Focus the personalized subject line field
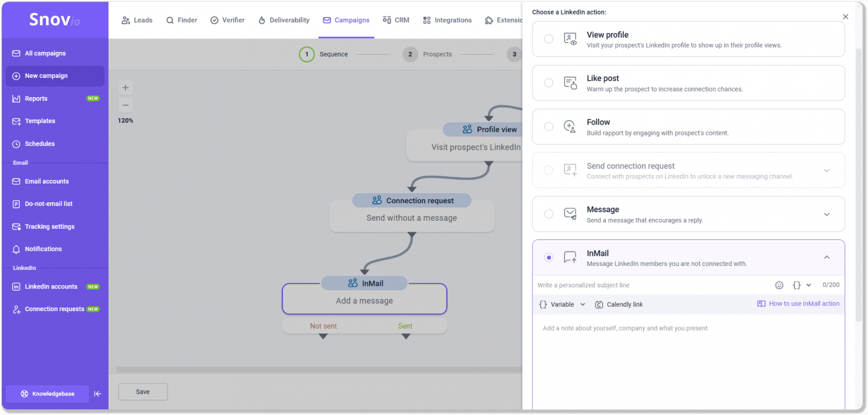Screen dimensions: 868x415 (653, 285)
